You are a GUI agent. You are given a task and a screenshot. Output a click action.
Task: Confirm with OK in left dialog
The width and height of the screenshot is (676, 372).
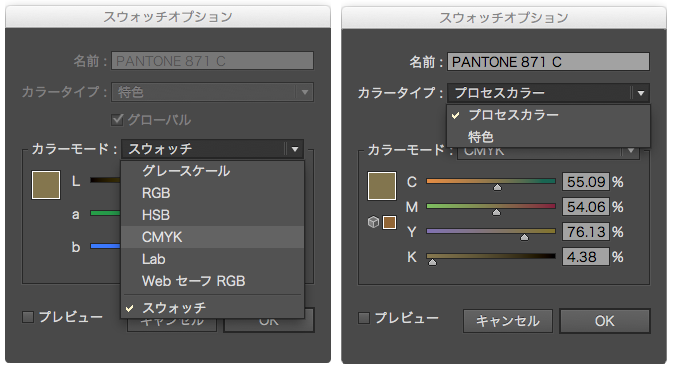coord(269,325)
